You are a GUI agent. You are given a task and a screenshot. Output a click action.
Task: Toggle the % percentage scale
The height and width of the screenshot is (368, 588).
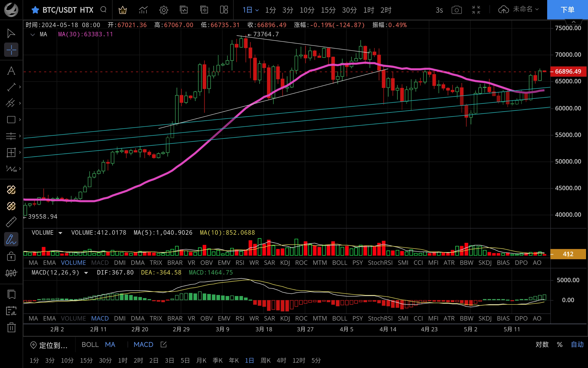click(x=560, y=345)
